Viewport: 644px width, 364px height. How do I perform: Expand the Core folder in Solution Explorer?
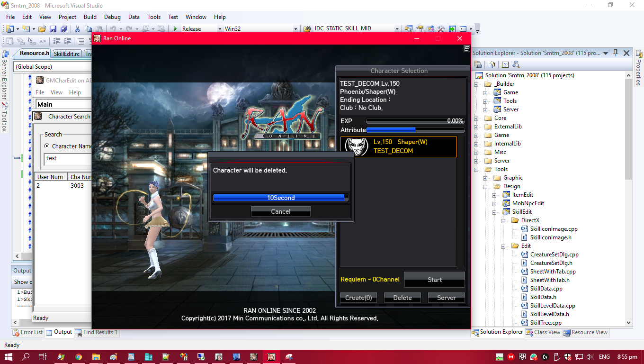[477, 118]
